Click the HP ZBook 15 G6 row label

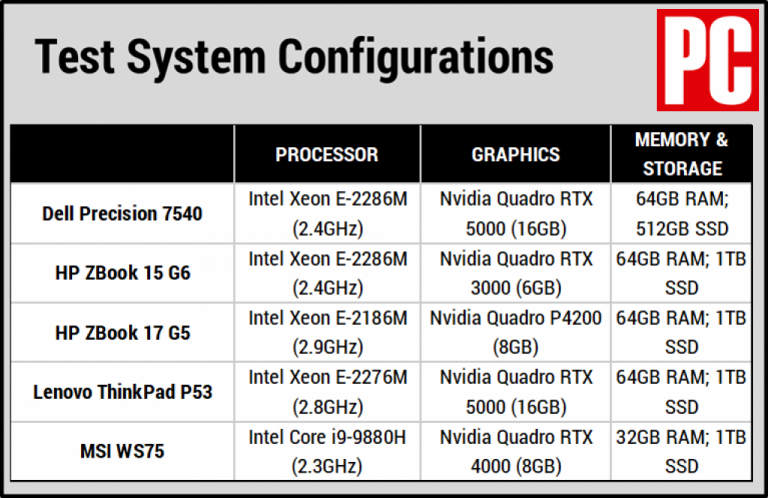coord(122,273)
